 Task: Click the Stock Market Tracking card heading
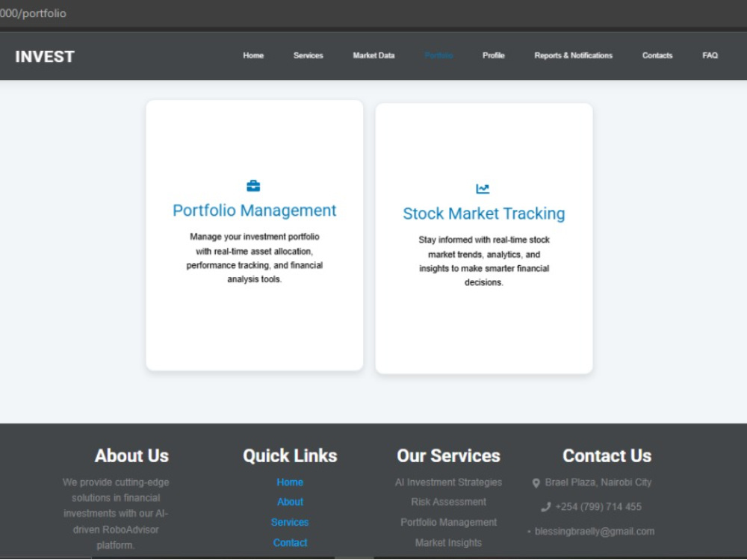point(484,214)
